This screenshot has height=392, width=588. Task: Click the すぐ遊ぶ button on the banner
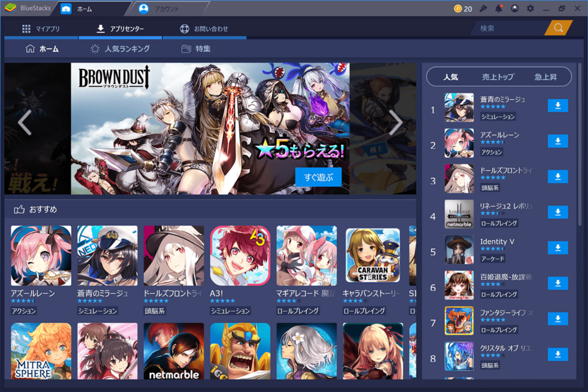coord(318,177)
